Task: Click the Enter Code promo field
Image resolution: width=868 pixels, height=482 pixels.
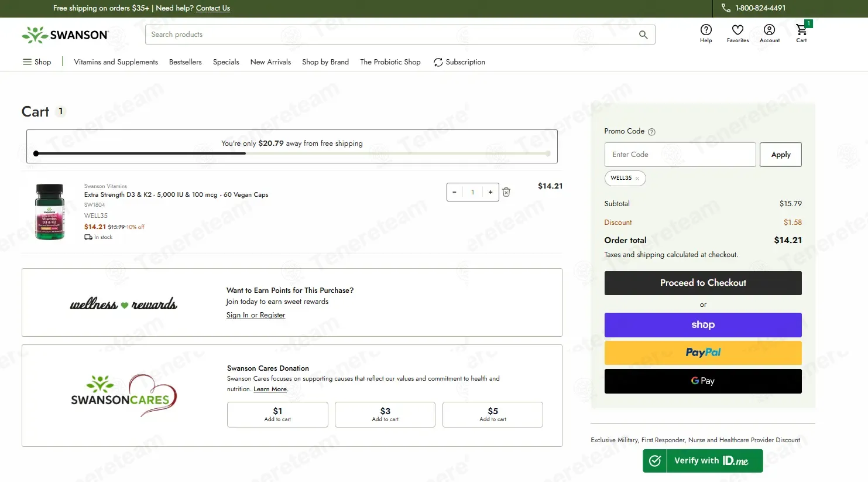Action: pos(680,155)
